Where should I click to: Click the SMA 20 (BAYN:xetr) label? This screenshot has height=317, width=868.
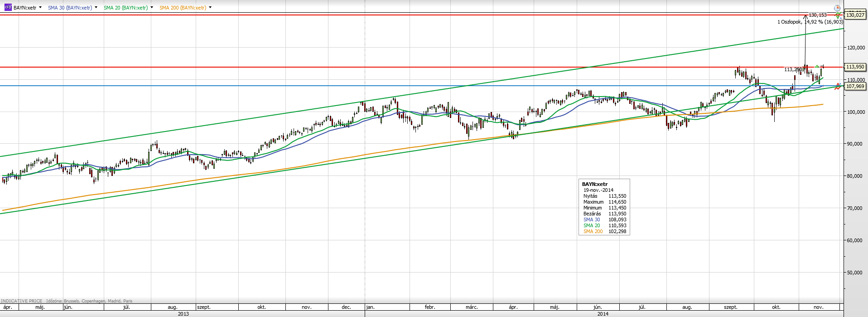coord(125,8)
